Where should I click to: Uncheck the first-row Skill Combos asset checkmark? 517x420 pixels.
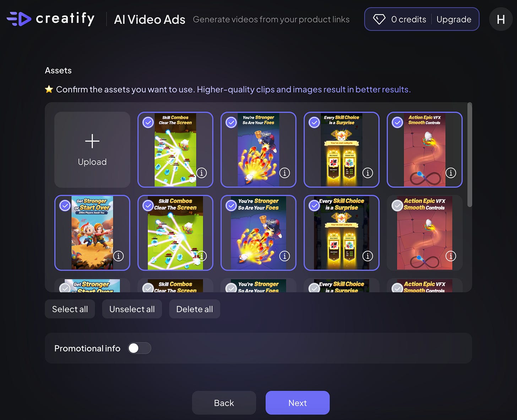(148, 123)
